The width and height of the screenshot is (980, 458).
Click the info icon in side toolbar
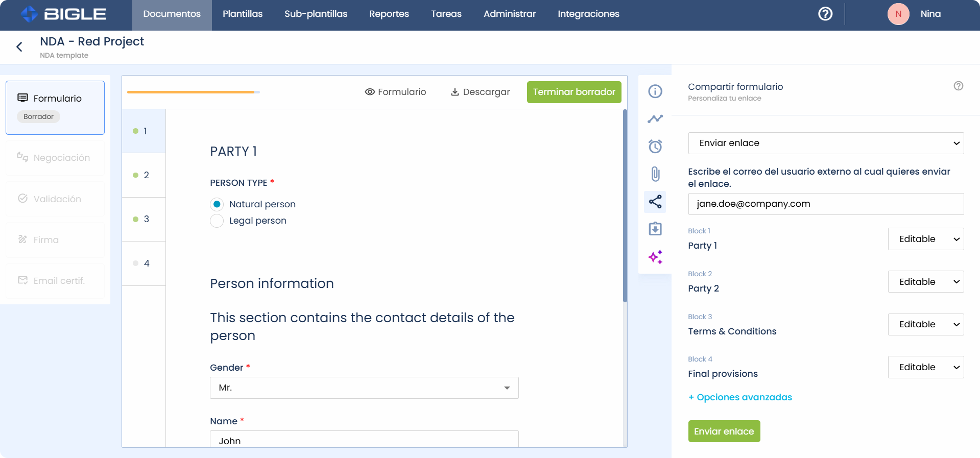tap(655, 91)
